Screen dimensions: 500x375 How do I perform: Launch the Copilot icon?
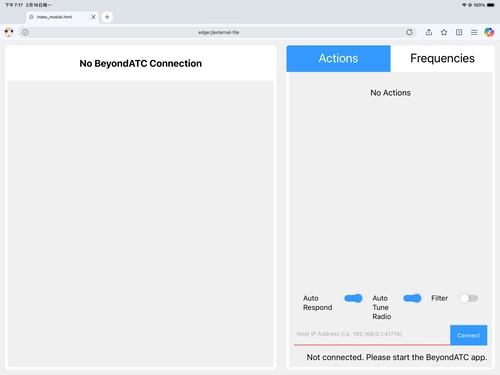pos(489,32)
